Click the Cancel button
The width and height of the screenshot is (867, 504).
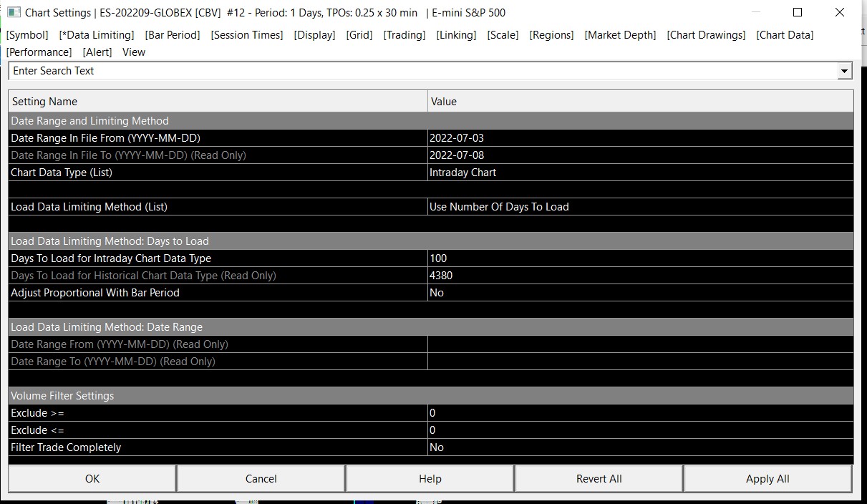tap(261, 479)
